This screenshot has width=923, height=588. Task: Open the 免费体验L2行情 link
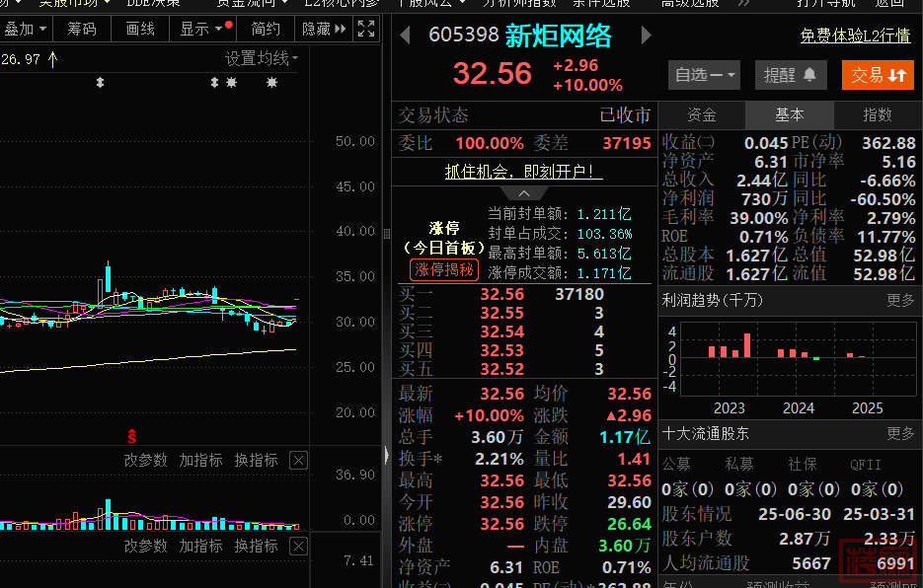click(855, 36)
